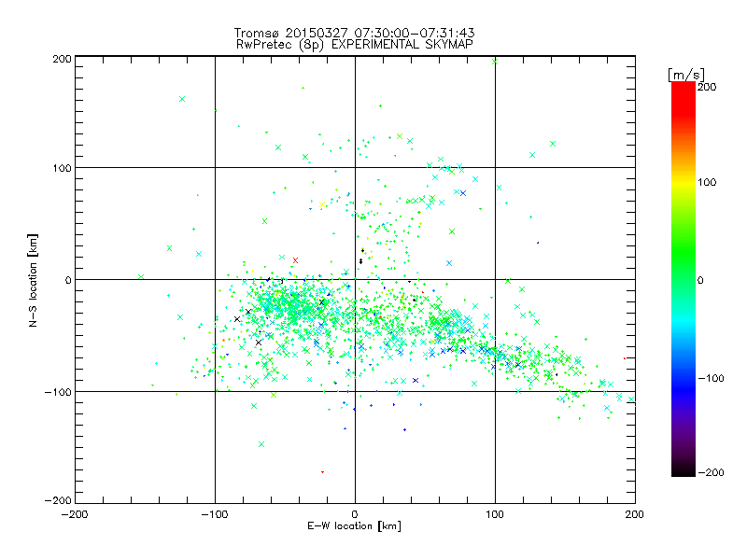Click the subtitle 'RwPretec (8p) EXPERIMENTAL SKYMAP'
The width and height of the screenshot is (747, 560).
354,44
